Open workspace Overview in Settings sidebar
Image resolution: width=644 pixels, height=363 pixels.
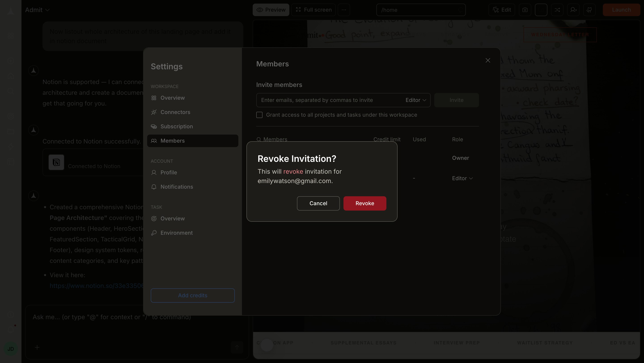(193, 98)
